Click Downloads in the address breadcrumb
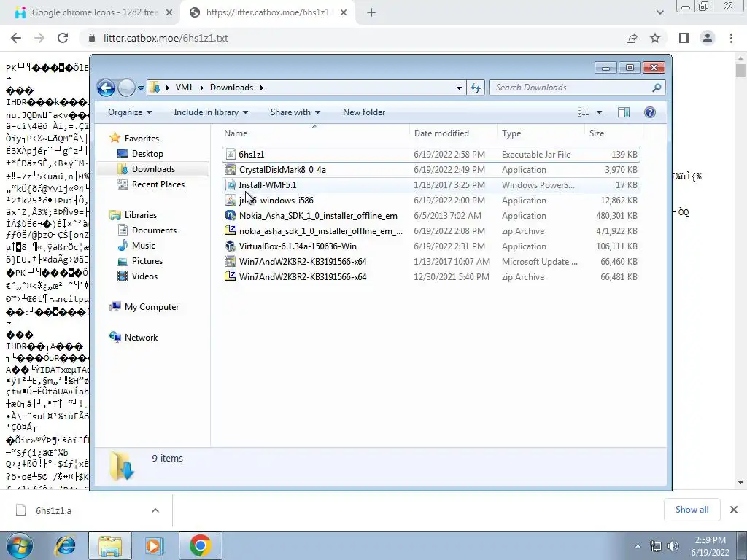 coord(231,87)
